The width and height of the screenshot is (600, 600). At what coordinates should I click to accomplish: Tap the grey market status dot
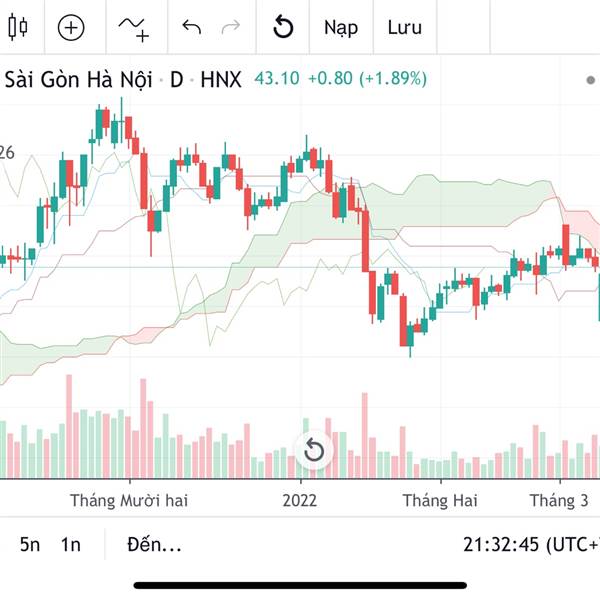click(590, 79)
